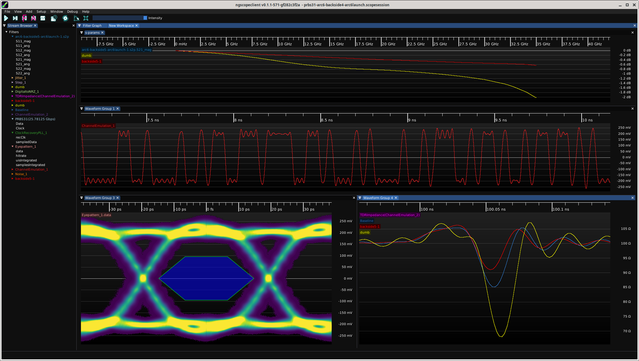Select hitrate under Eyepattern_1
Viewport: 639px width, 361px height.
[x=21, y=156]
